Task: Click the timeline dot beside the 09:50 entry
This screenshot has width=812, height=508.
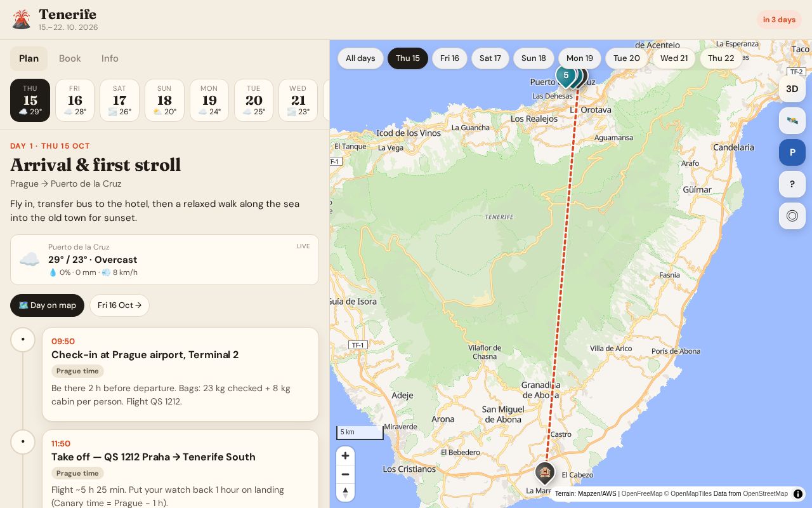Action: [23, 339]
